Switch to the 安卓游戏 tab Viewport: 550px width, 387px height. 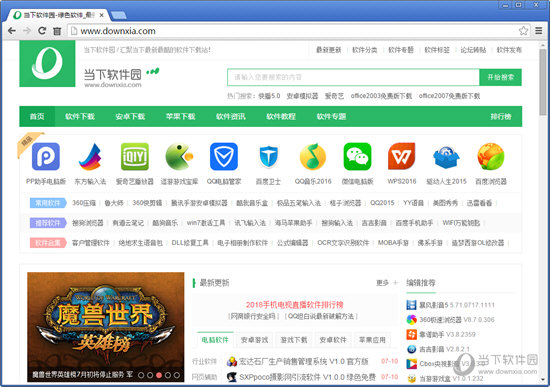point(254,340)
